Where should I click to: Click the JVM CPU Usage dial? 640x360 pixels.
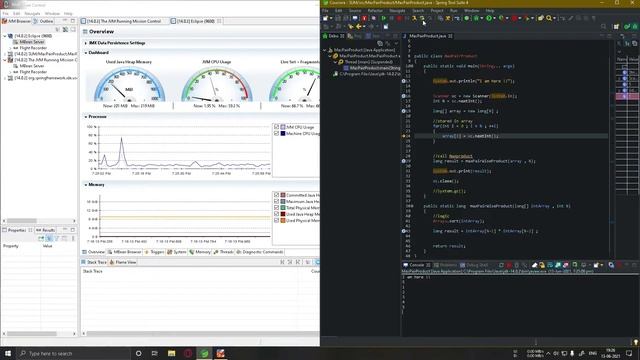(x=217, y=84)
